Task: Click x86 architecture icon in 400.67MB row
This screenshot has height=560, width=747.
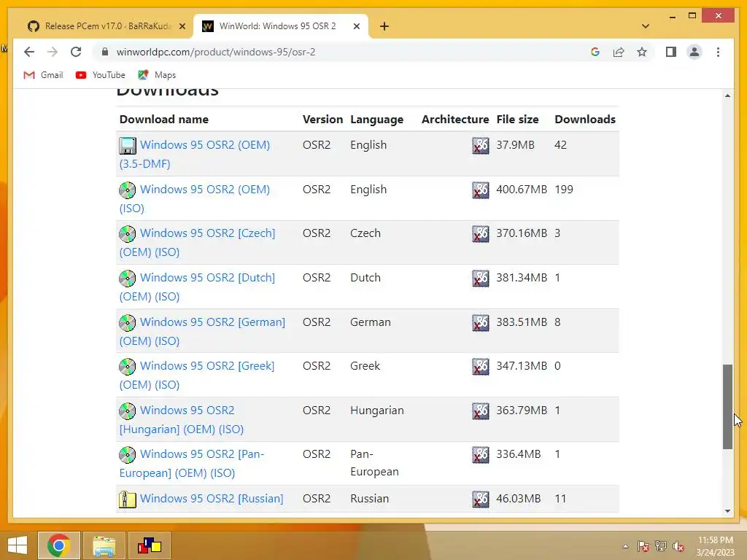Action: pyautogui.click(x=480, y=190)
